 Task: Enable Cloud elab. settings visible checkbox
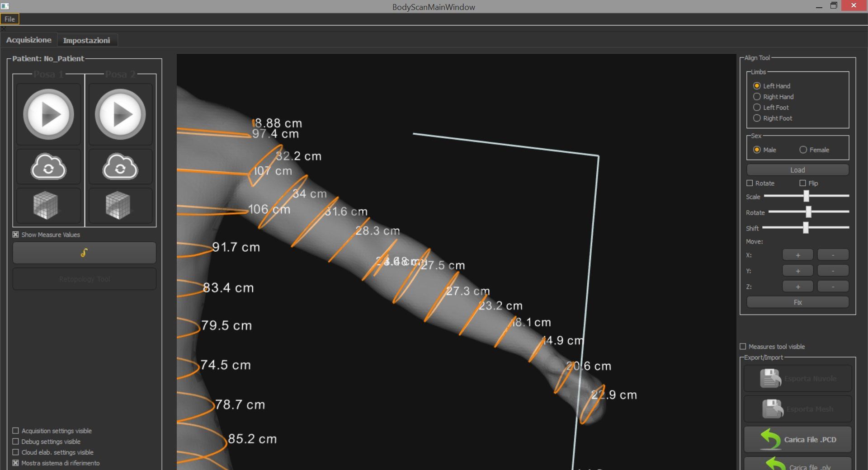pos(16,452)
